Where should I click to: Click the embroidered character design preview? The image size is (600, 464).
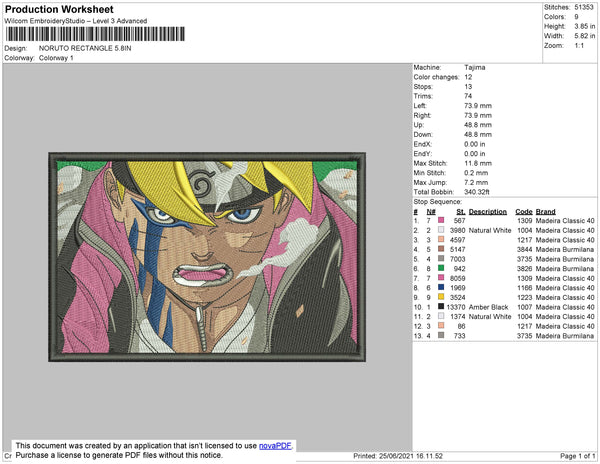click(207, 257)
